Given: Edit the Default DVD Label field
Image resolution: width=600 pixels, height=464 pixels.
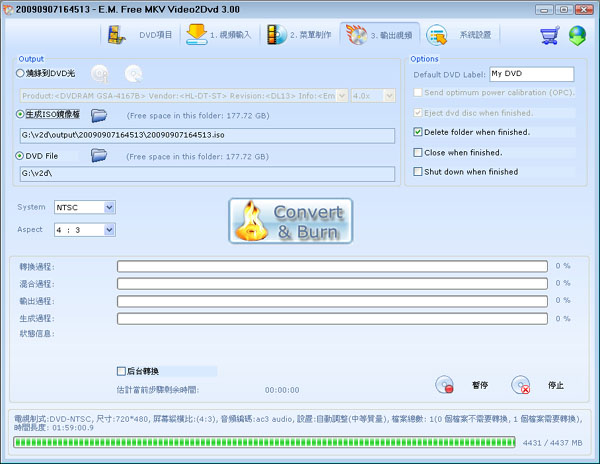Looking at the screenshot, I should (532, 74).
